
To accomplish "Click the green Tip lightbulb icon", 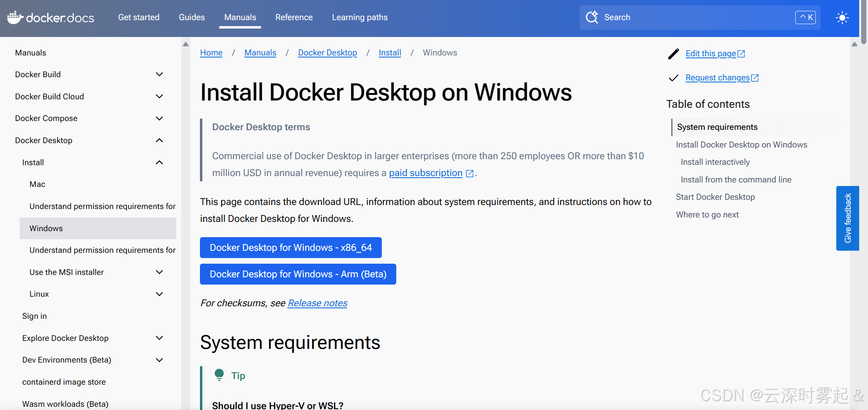I will pos(219,375).
